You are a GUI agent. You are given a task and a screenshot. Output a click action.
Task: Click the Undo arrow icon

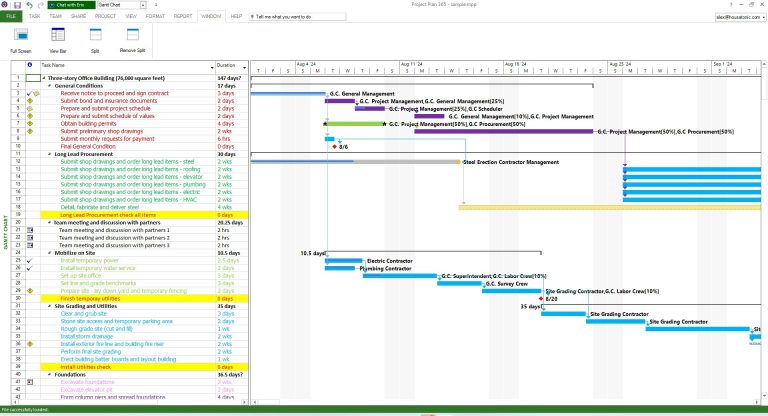coord(29,5)
